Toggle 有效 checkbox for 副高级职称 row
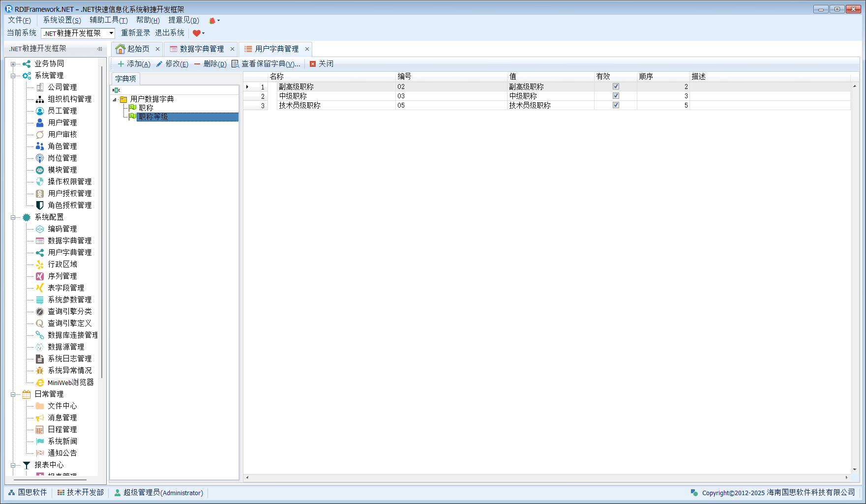This screenshot has width=866, height=504. 616,87
